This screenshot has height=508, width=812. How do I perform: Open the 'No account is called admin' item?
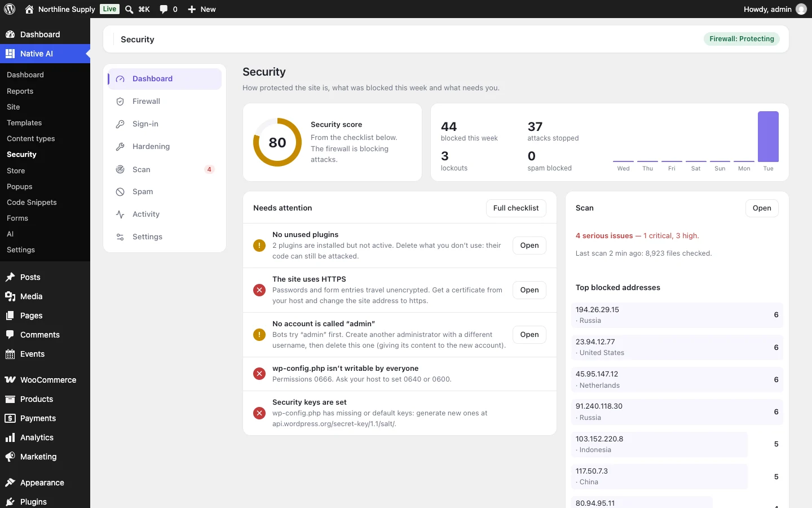coord(529,335)
